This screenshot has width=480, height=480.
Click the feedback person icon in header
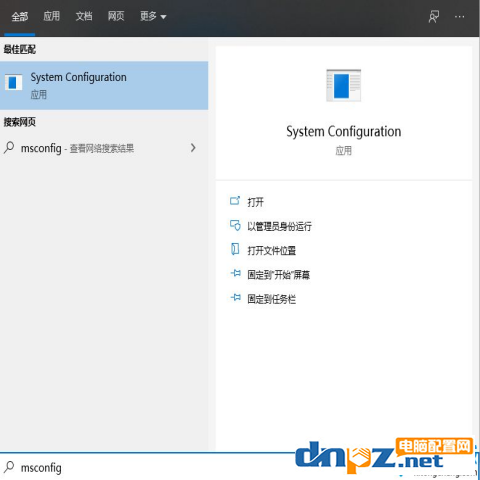pyautogui.click(x=434, y=16)
